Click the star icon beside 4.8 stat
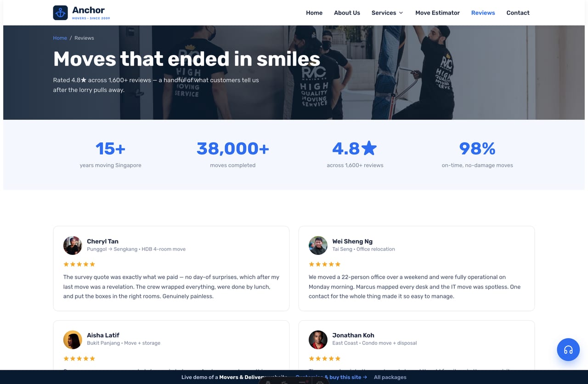The width and height of the screenshot is (588, 384). tap(369, 148)
